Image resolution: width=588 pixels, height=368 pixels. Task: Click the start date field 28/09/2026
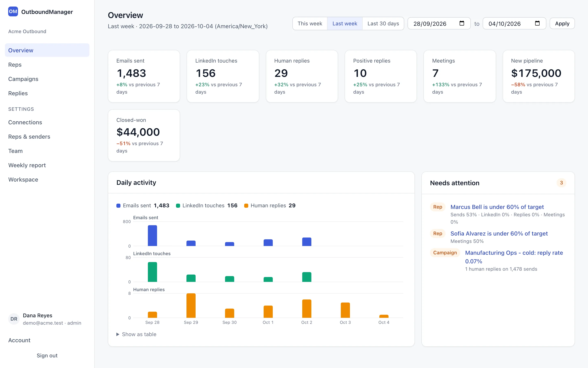point(439,24)
